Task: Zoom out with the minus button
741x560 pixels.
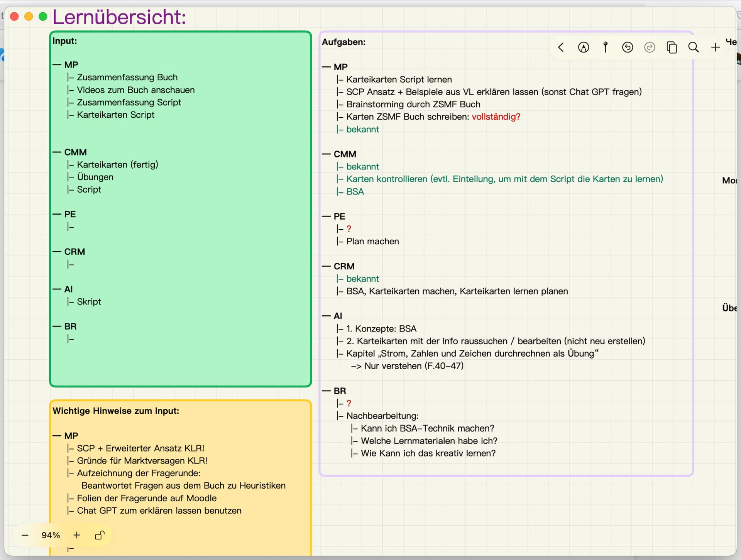Action: [x=25, y=535]
